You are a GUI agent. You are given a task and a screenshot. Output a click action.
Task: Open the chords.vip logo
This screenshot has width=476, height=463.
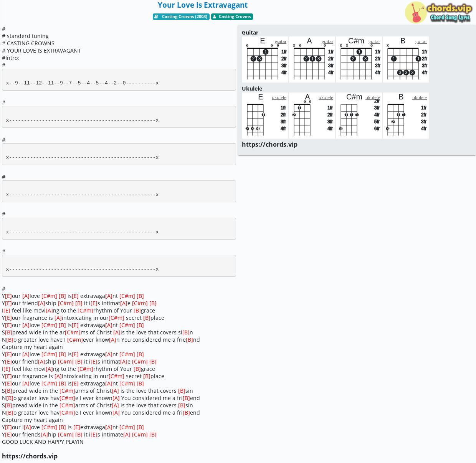coord(438,13)
